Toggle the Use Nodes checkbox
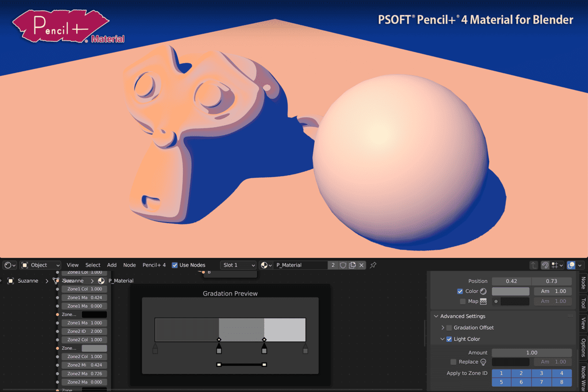 point(175,265)
